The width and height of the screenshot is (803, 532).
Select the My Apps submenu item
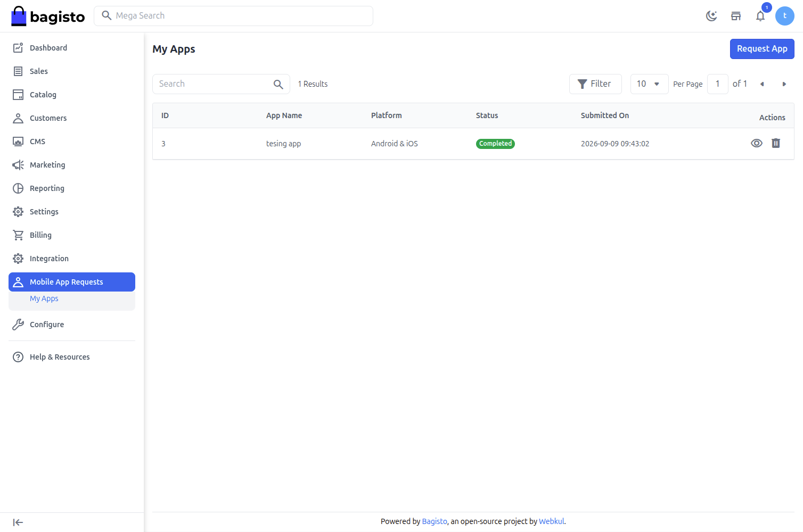[x=44, y=298]
